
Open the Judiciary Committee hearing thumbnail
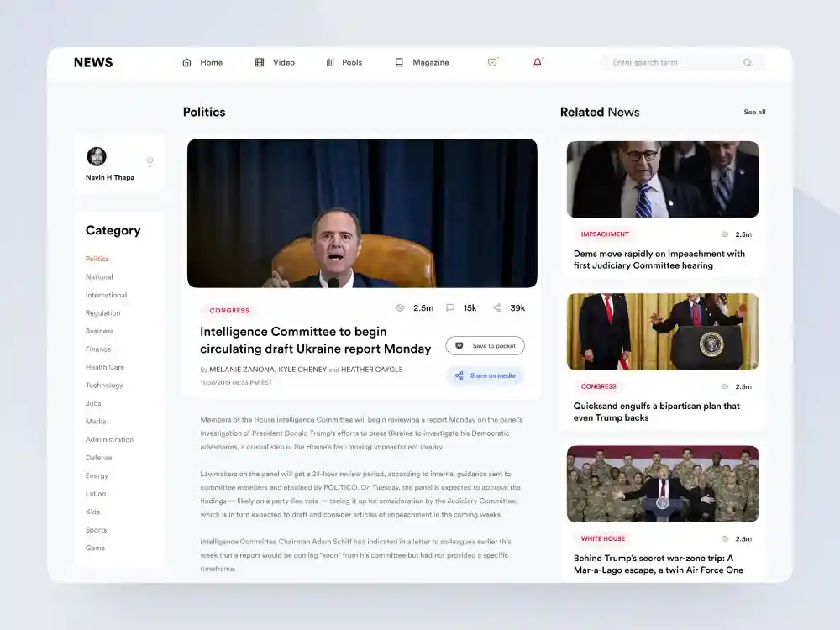tap(662, 179)
